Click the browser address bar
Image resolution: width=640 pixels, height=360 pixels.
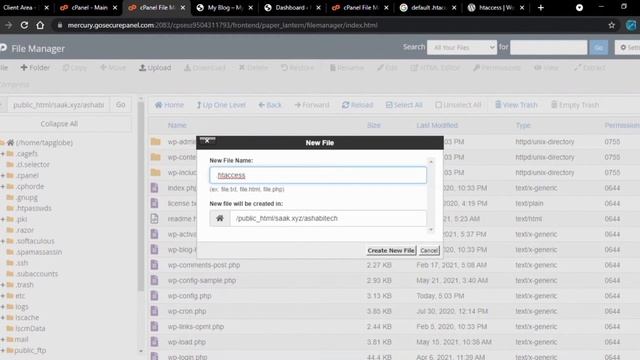coord(327,25)
